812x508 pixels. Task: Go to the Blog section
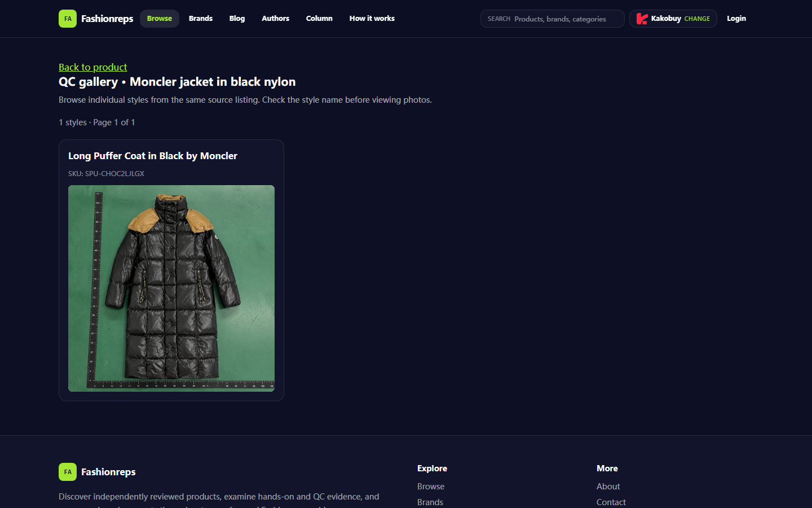pos(237,19)
